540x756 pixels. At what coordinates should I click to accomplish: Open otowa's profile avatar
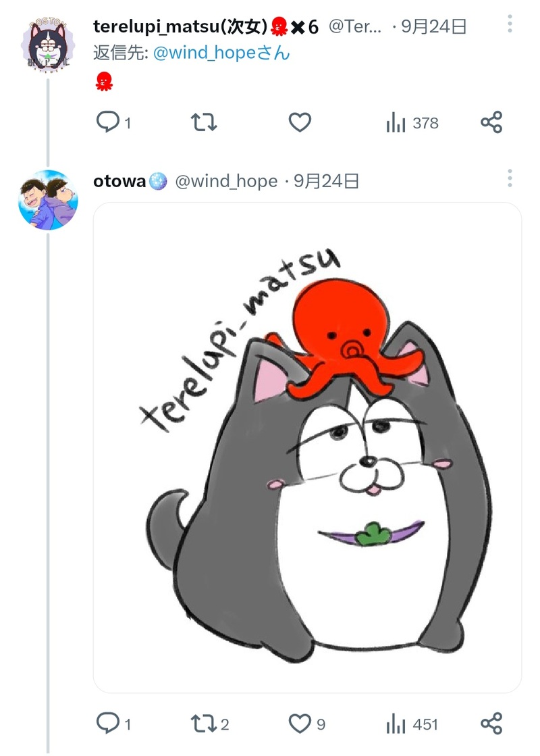point(47,200)
